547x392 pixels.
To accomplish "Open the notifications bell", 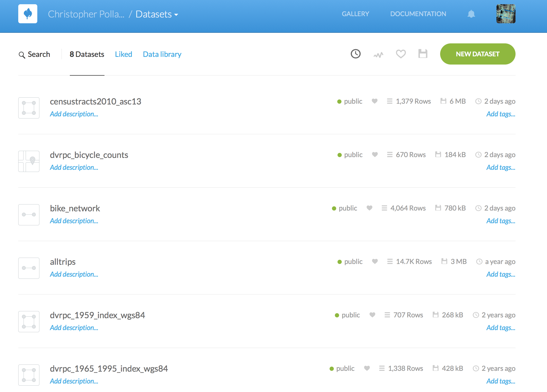I will click(471, 14).
